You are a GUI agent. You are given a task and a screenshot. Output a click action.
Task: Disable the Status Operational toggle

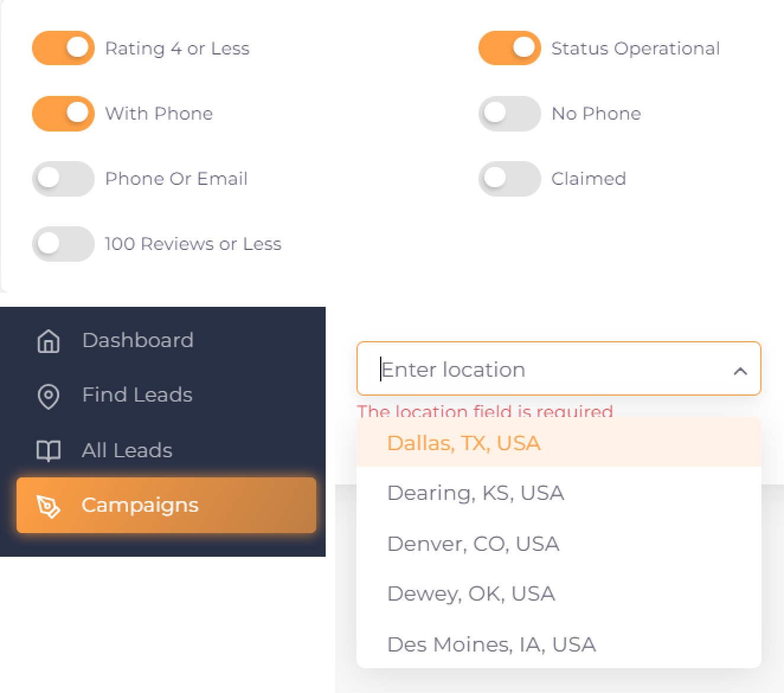[x=509, y=48]
